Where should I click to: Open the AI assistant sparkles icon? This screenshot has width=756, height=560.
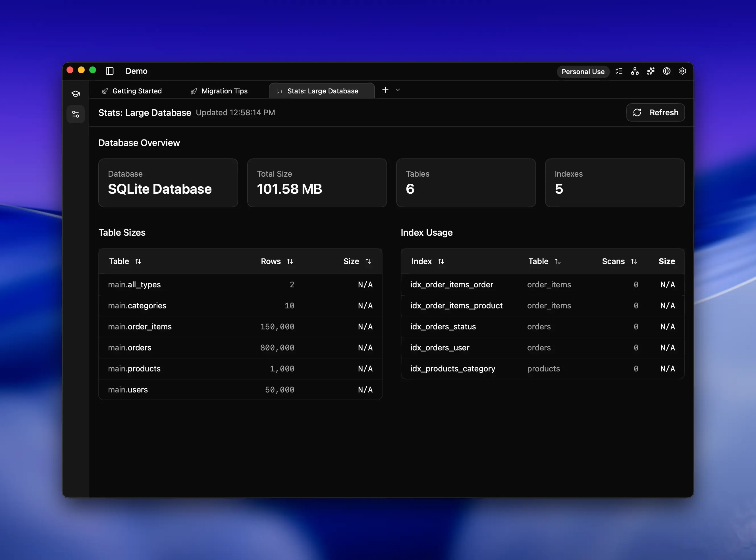(x=651, y=71)
